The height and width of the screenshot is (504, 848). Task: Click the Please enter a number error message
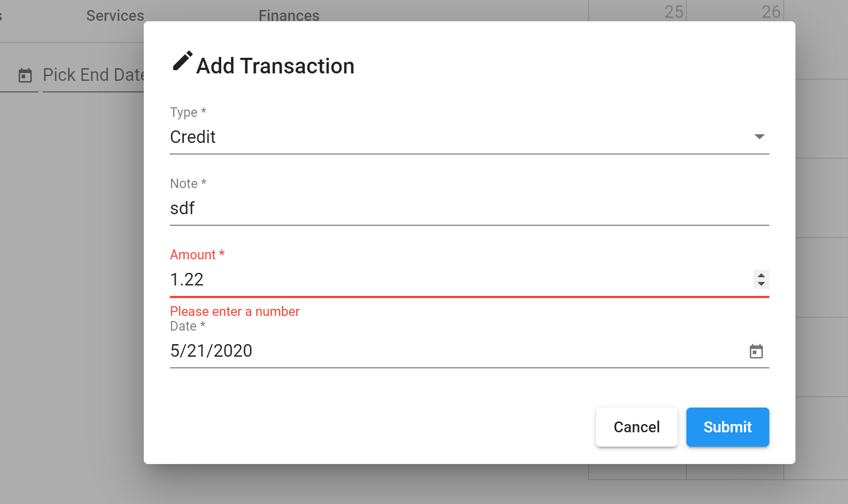pyautogui.click(x=234, y=311)
